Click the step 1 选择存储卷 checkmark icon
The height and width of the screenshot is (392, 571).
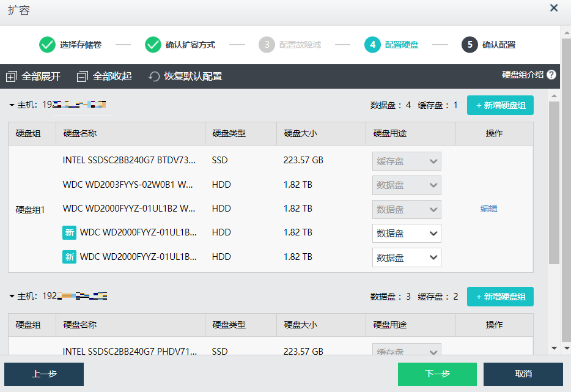[x=47, y=45]
